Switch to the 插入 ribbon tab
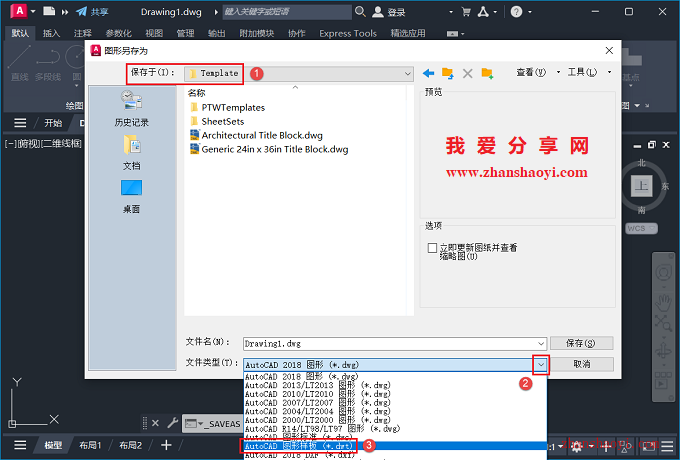The height and width of the screenshot is (460, 680). [x=51, y=33]
